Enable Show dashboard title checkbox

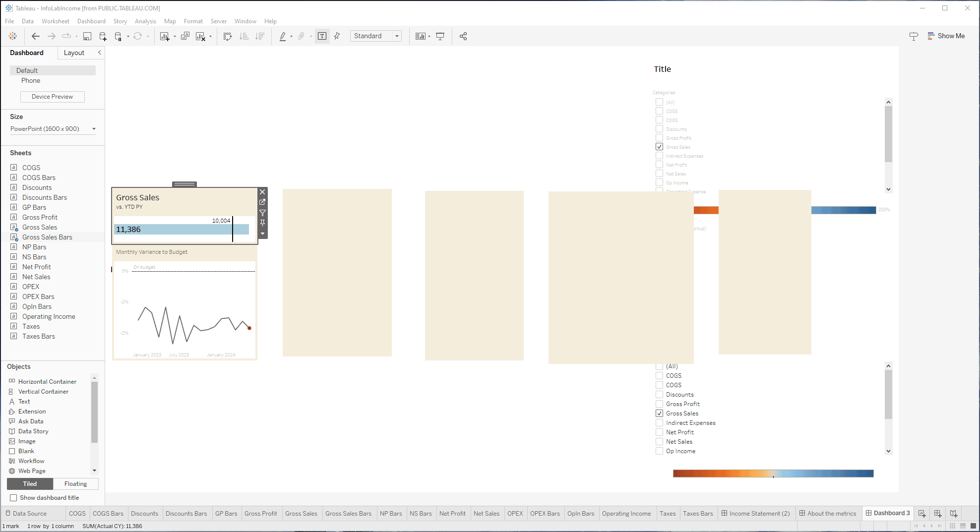pos(14,498)
